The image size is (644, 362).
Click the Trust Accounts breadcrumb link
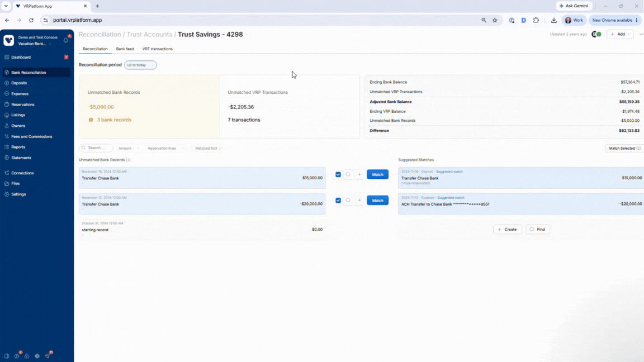pyautogui.click(x=149, y=35)
